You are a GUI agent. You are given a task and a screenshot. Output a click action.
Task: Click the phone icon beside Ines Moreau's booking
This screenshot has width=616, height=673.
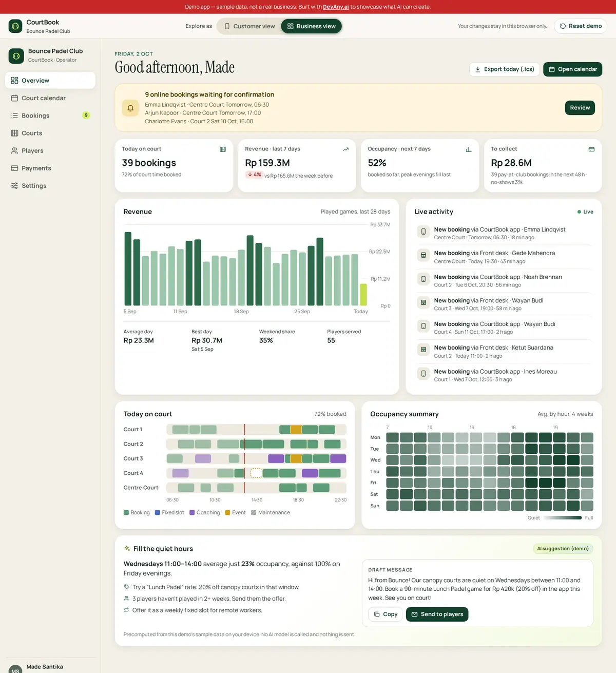pyautogui.click(x=423, y=373)
